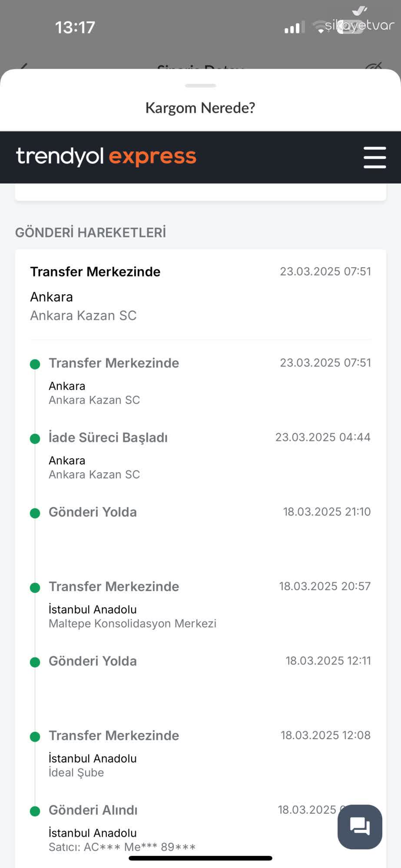Tap İdeal Şube location text
The image size is (401, 868).
(76, 773)
